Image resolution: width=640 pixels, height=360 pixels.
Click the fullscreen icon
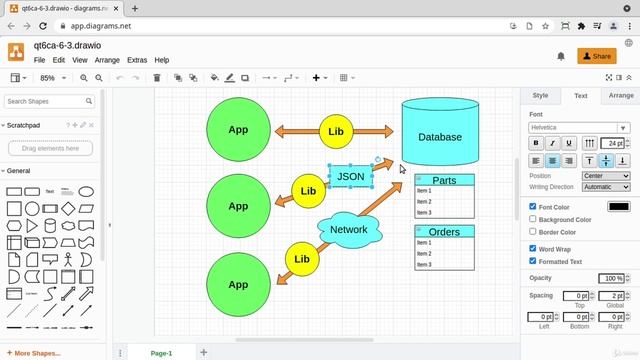click(x=609, y=78)
